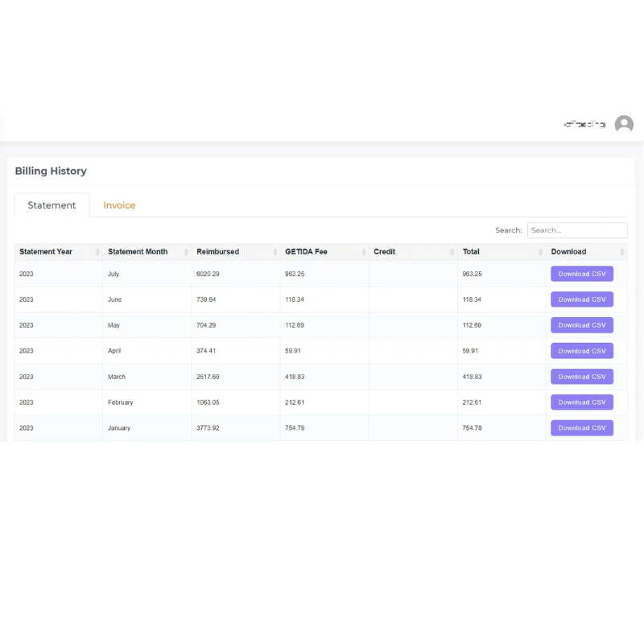The width and height of the screenshot is (644, 644).
Task: Switch to the Statement tab
Action: [52, 205]
